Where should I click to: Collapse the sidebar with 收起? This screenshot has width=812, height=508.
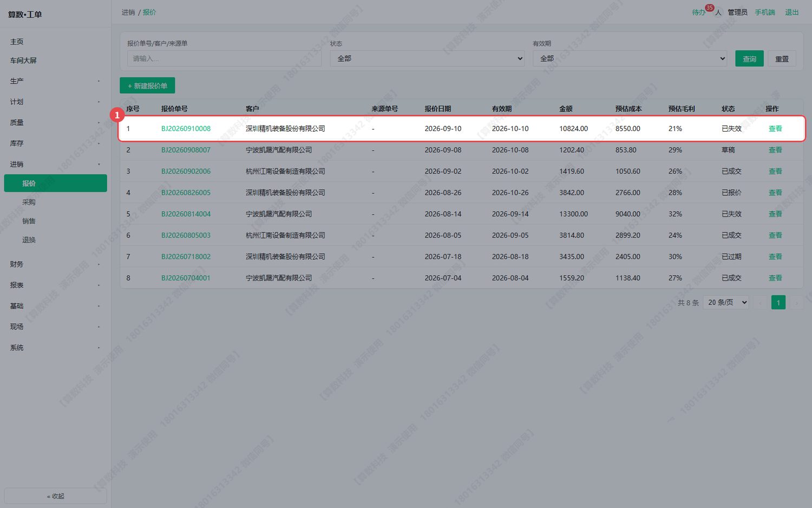click(55, 496)
